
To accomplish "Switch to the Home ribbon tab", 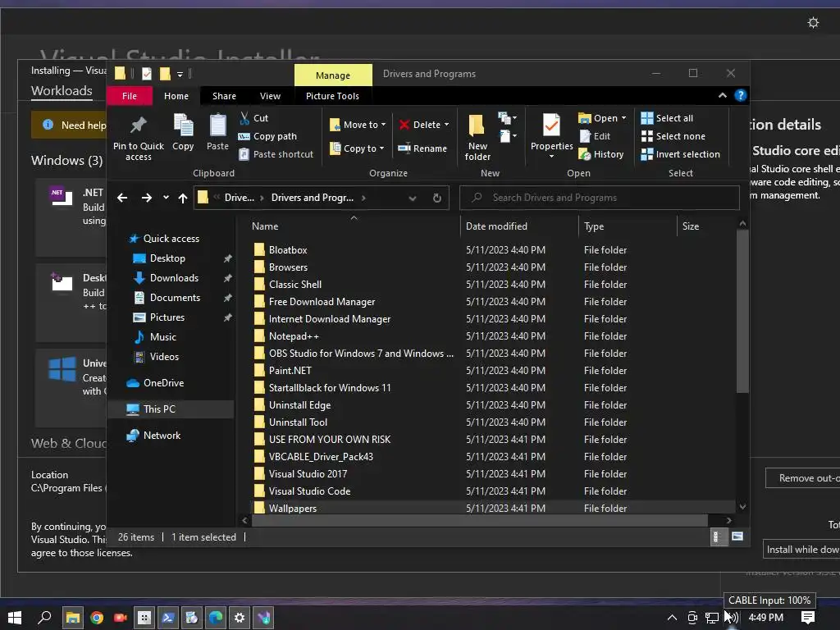I will (176, 96).
